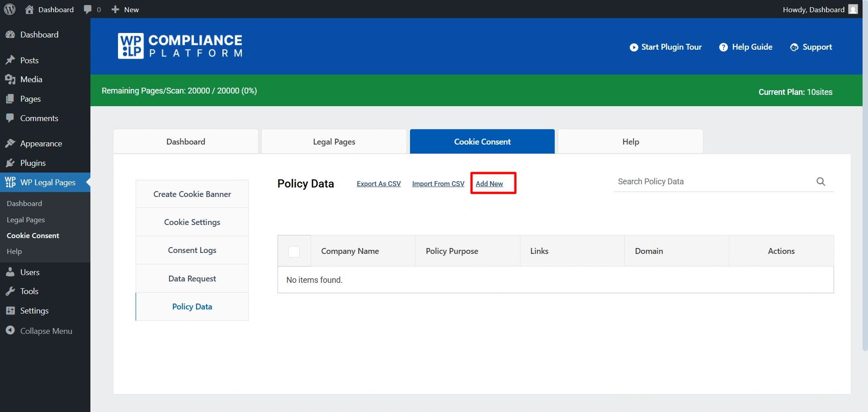
Task: Click the Tools wrench icon
Action: [x=11, y=291]
